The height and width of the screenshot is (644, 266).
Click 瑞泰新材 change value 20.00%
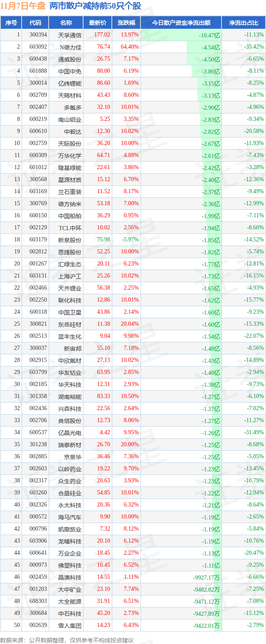tap(130, 445)
